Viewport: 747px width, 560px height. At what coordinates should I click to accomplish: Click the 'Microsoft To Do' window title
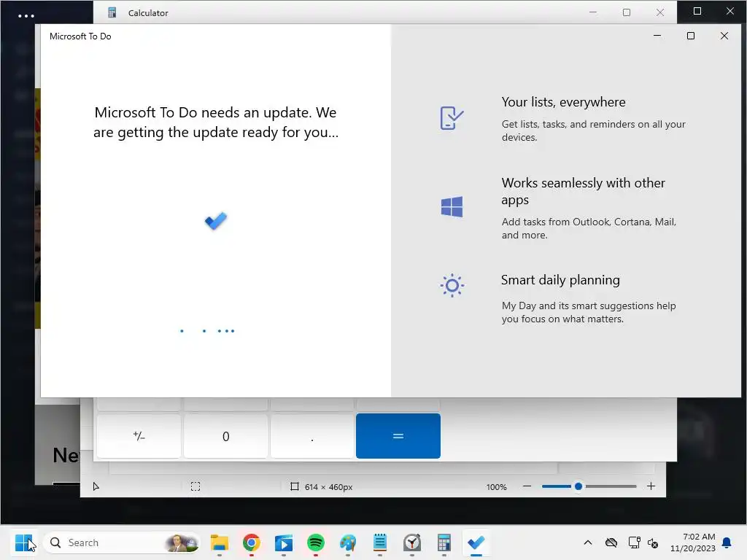80,36
